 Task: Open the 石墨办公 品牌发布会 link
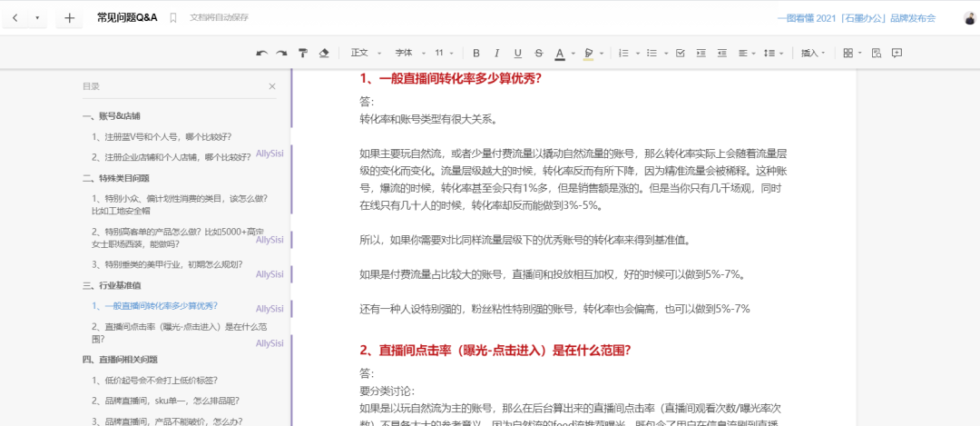click(857, 18)
